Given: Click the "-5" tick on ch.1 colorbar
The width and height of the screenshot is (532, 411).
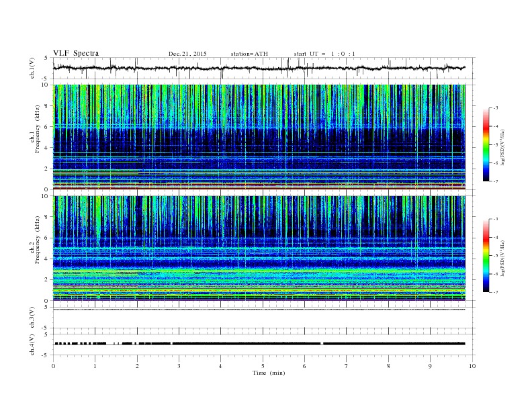Looking at the screenshot, I should tap(496, 144).
